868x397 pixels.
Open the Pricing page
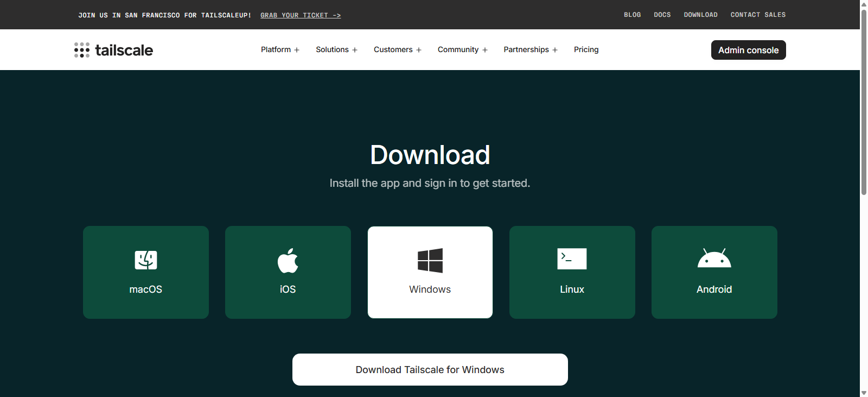click(x=586, y=49)
